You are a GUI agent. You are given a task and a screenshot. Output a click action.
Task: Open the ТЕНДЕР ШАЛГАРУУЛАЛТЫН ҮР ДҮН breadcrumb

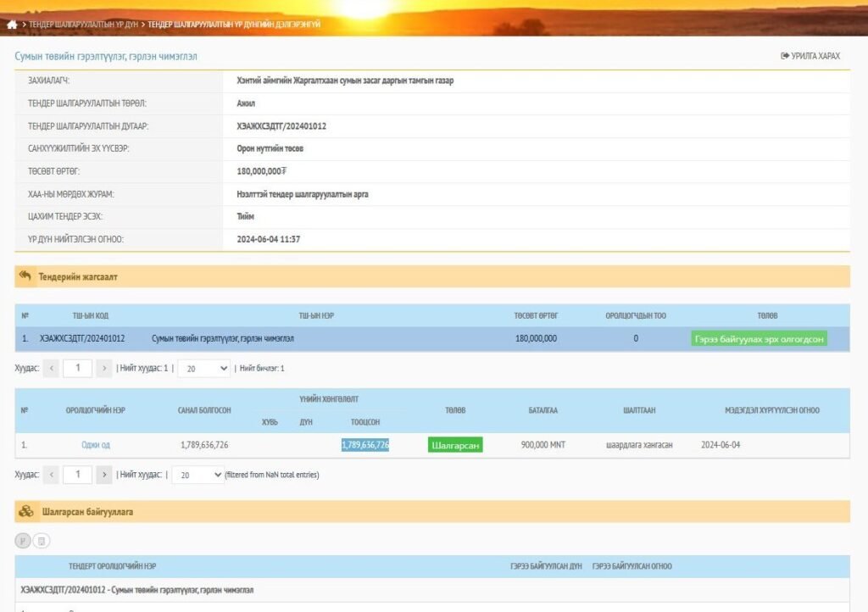click(x=83, y=25)
